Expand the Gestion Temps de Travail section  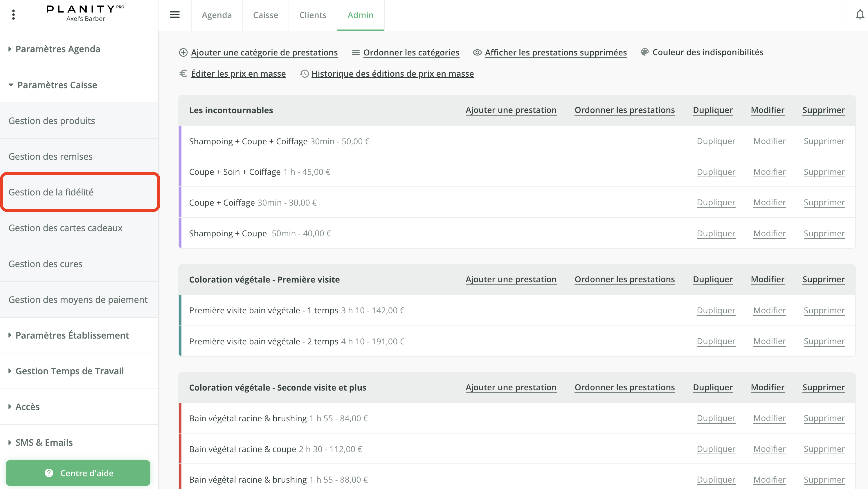click(70, 371)
